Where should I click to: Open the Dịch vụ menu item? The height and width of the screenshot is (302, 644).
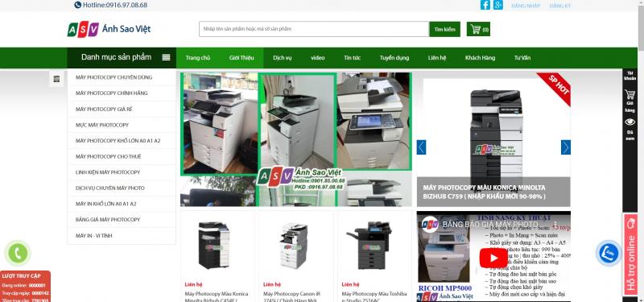pos(283,58)
